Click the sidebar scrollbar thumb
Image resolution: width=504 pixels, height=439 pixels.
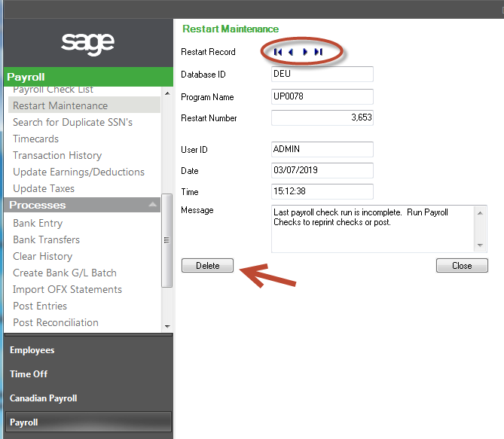pos(166,240)
